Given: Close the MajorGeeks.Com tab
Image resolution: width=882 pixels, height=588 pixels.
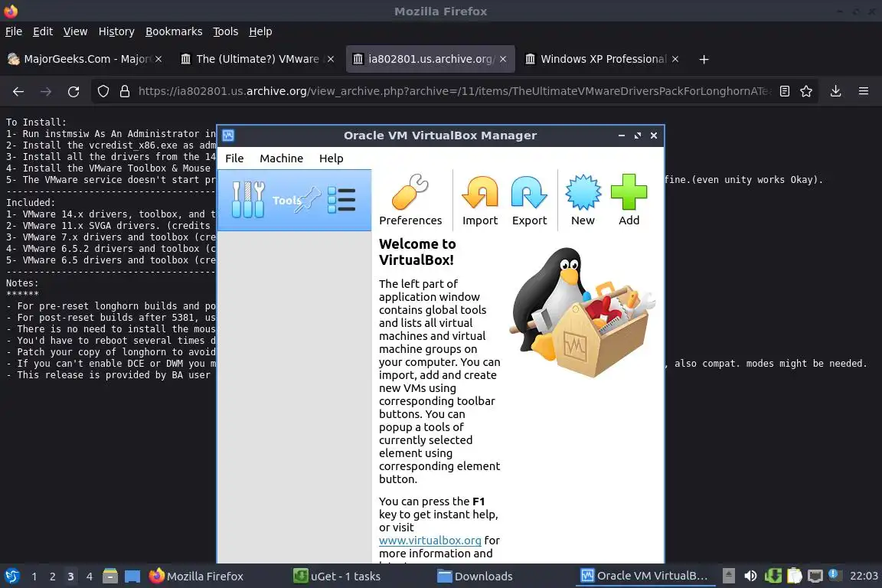Looking at the screenshot, I should click(158, 59).
